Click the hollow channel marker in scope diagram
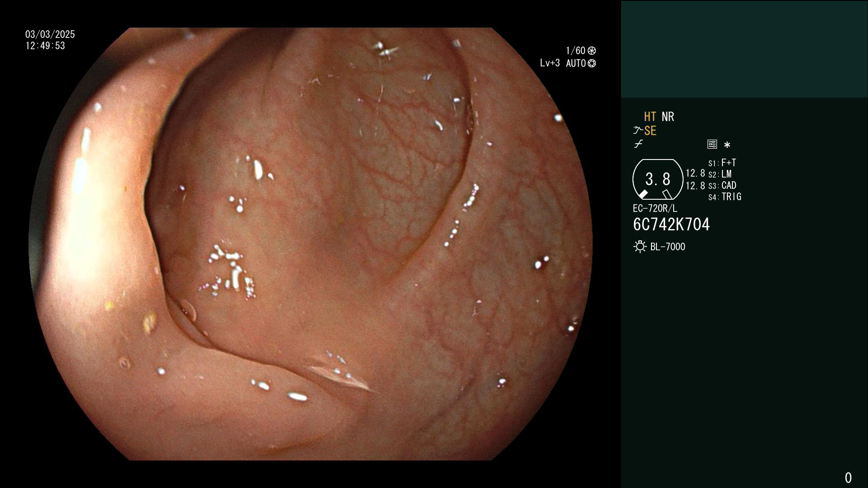 (667, 194)
